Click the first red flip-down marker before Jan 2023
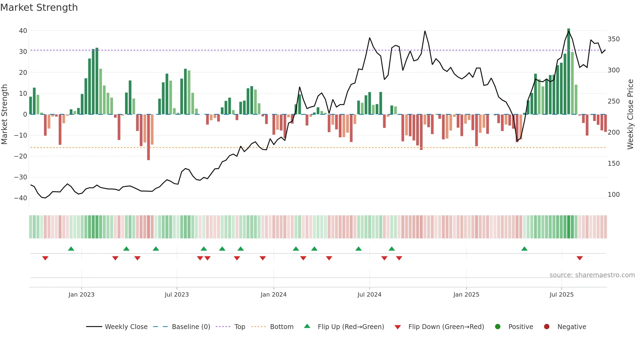This screenshot has height=362, width=644. pos(45,258)
